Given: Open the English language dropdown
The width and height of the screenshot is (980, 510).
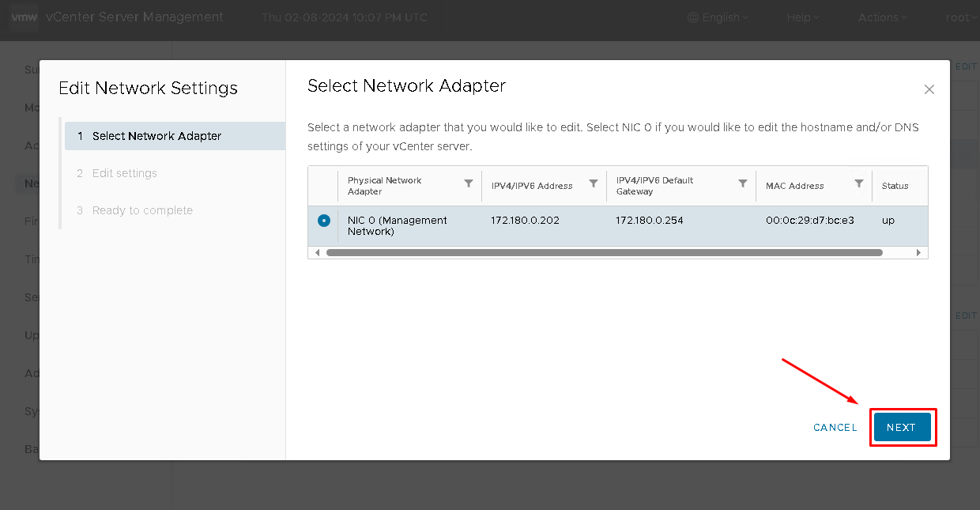Looking at the screenshot, I should click(x=717, y=17).
